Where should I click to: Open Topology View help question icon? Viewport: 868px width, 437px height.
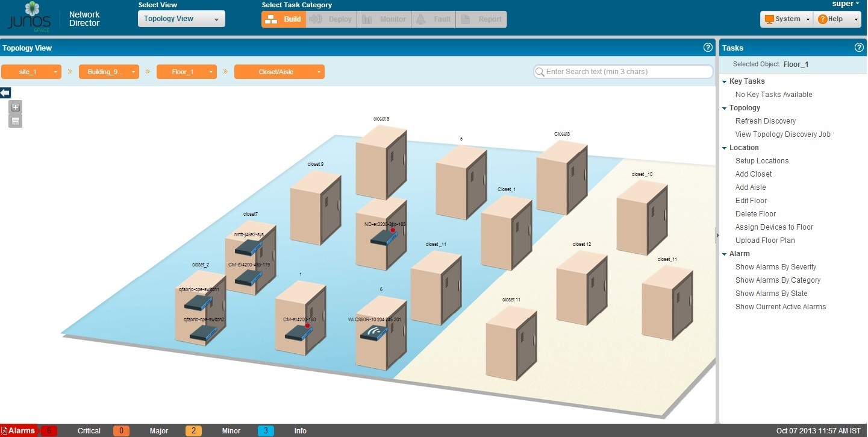click(x=708, y=48)
